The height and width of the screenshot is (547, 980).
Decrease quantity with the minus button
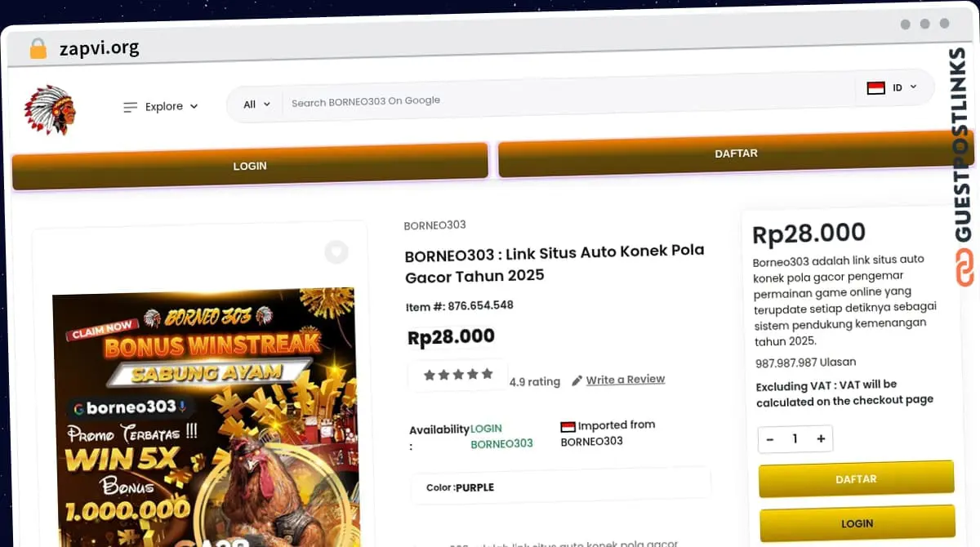tap(769, 439)
